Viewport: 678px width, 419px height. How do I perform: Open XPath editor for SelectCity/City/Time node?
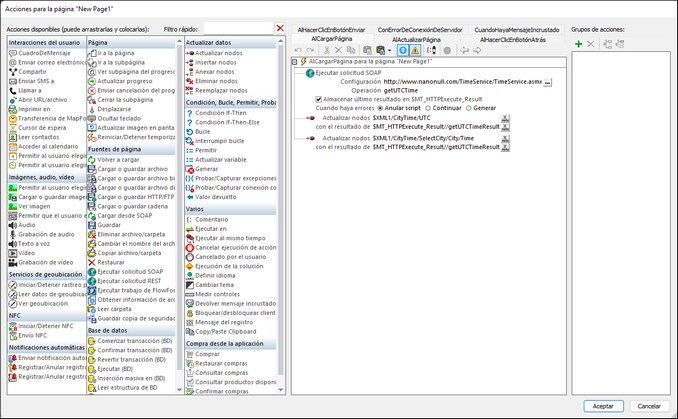[x=505, y=139]
